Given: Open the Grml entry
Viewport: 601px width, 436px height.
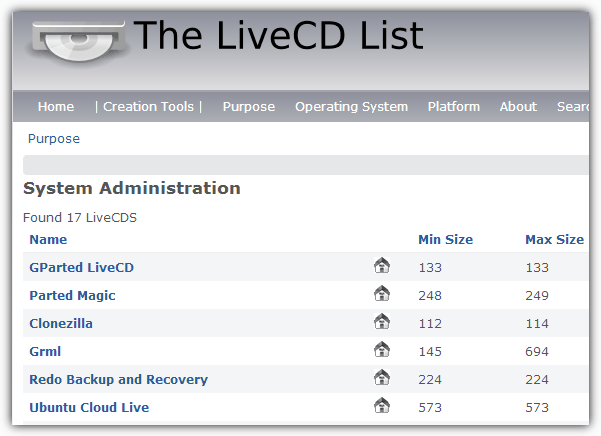Looking at the screenshot, I should tap(45, 351).
